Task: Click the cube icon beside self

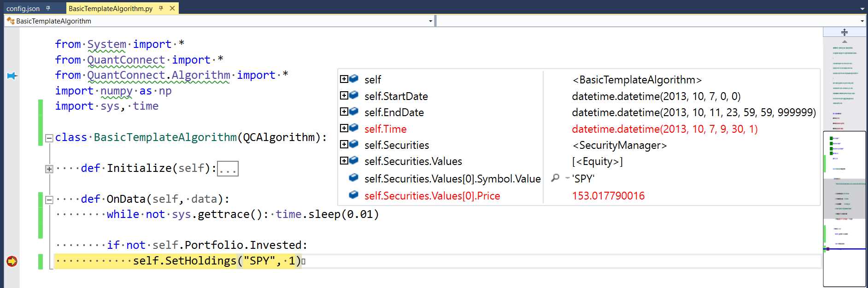Action: 354,79
